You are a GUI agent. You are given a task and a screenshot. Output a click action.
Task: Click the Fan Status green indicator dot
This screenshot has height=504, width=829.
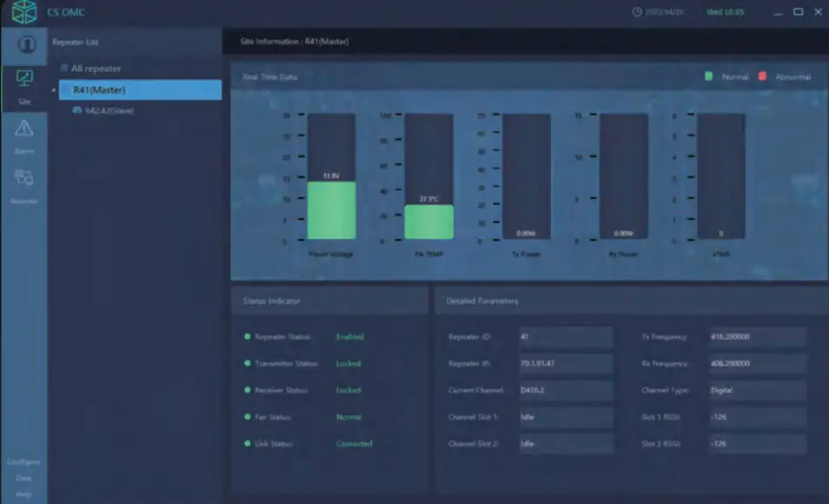coord(247,417)
